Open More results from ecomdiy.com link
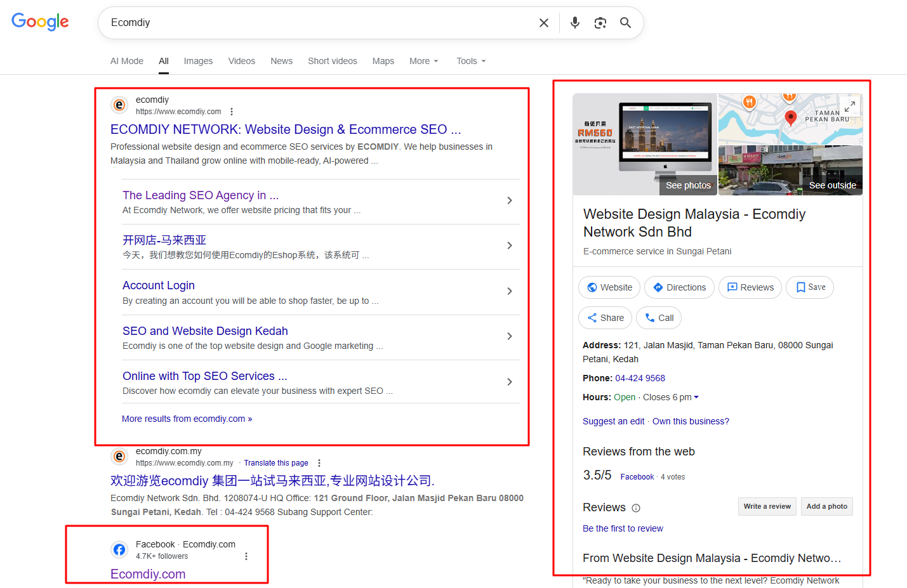 pyautogui.click(x=187, y=419)
